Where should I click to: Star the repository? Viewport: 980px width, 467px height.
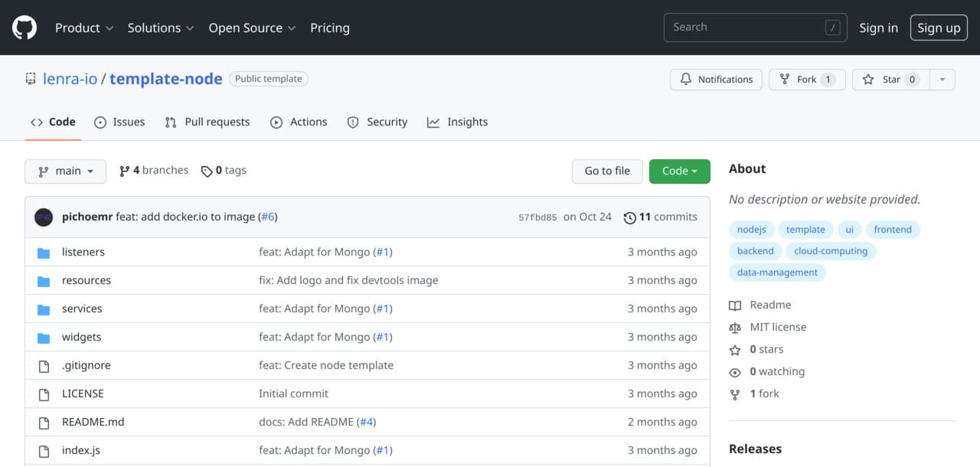(890, 80)
